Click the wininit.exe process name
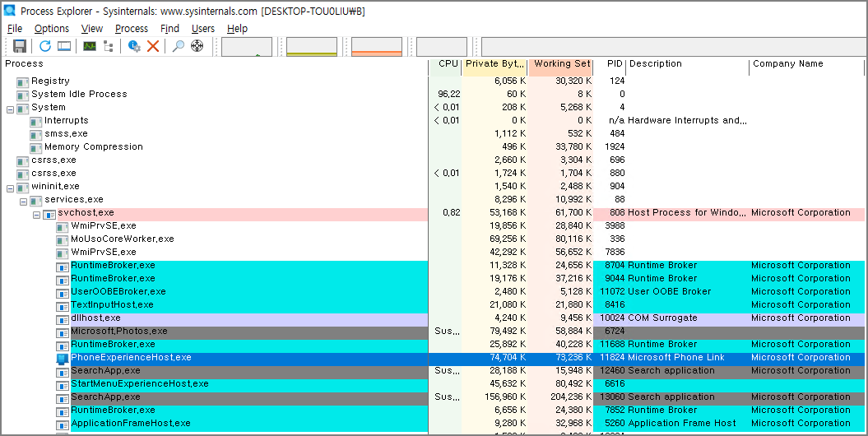868x436 pixels. pos(55,187)
